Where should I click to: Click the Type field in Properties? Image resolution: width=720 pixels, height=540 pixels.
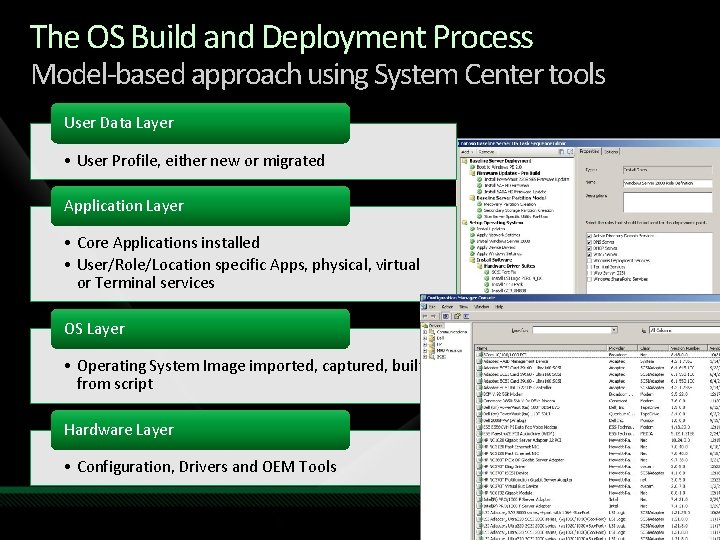coord(667,170)
